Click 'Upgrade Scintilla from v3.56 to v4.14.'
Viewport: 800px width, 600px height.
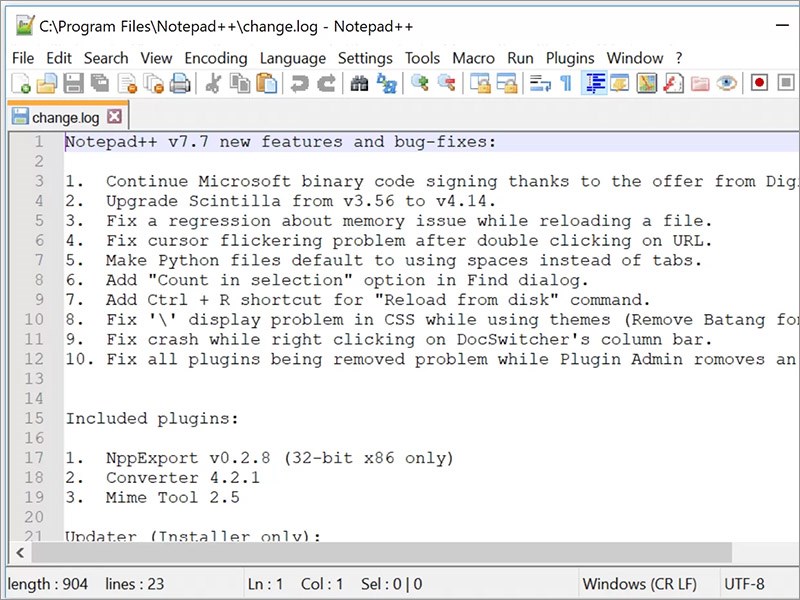pyautogui.click(x=301, y=201)
